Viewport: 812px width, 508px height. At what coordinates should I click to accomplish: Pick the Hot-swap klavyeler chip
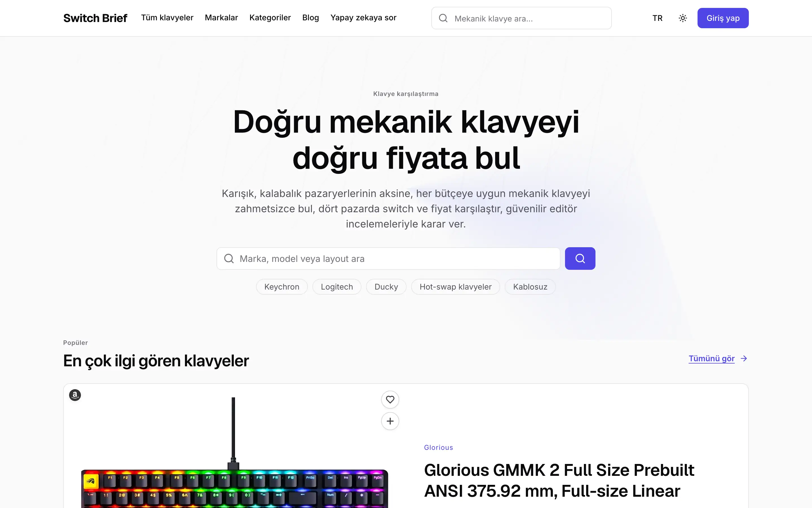coord(456,286)
